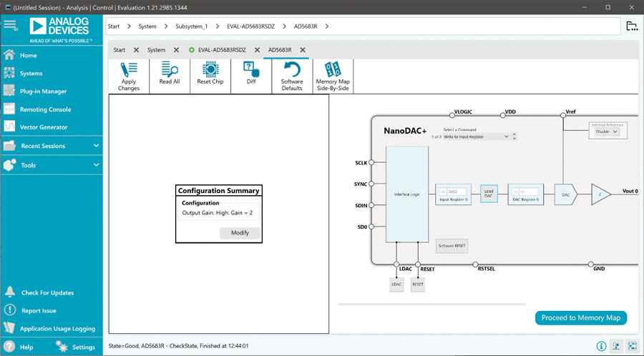Click the Modify button in Configuration Summary
644x356 pixels.
point(240,233)
